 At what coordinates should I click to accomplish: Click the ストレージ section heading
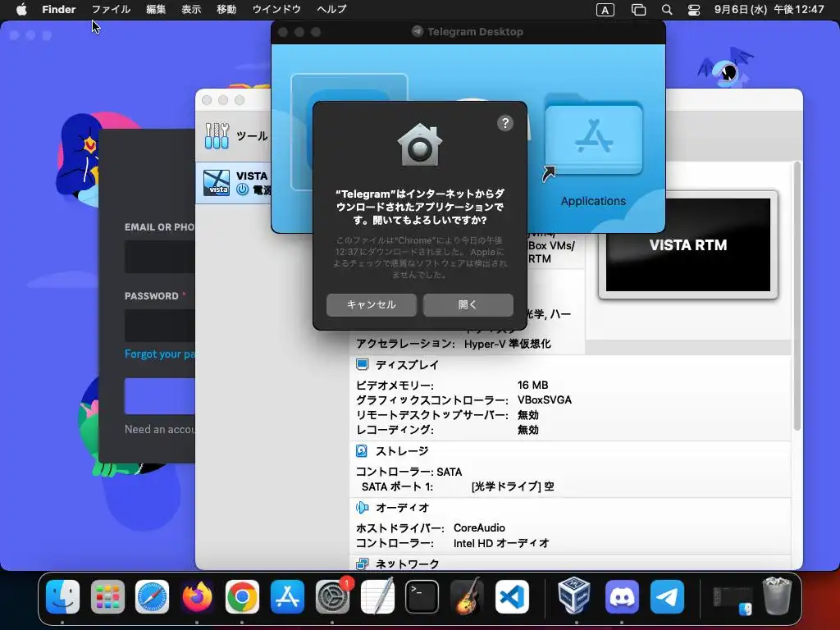[x=402, y=451]
